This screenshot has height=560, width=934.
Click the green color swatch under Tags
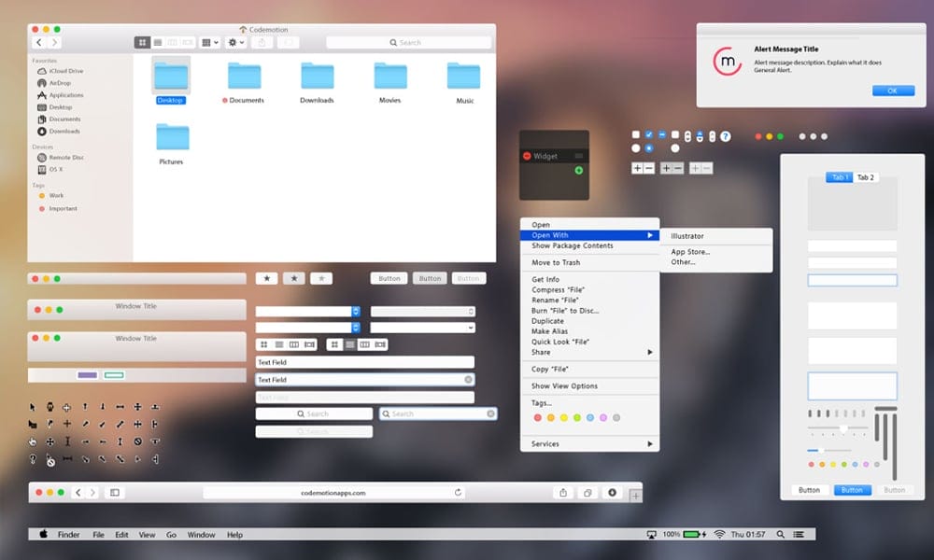pyautogui.click(x=577, y=417)
